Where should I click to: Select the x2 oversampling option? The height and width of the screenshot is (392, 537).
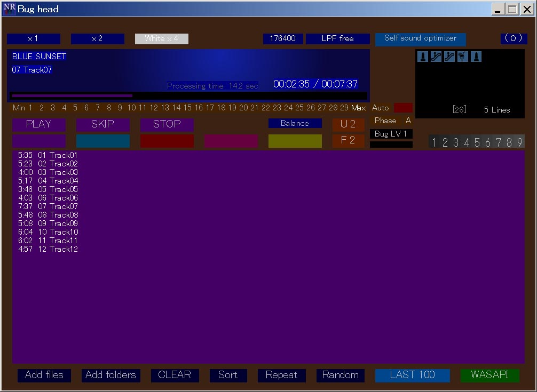coord(97,38)
